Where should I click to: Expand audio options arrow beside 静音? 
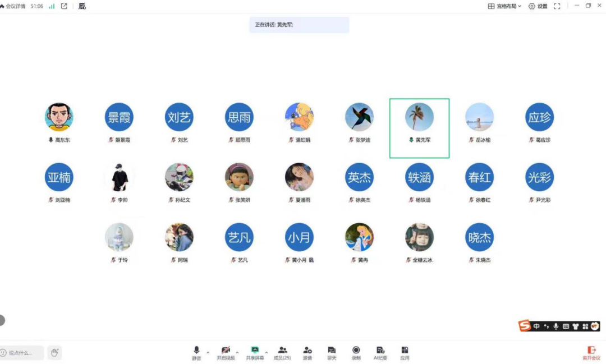point(208,352)
